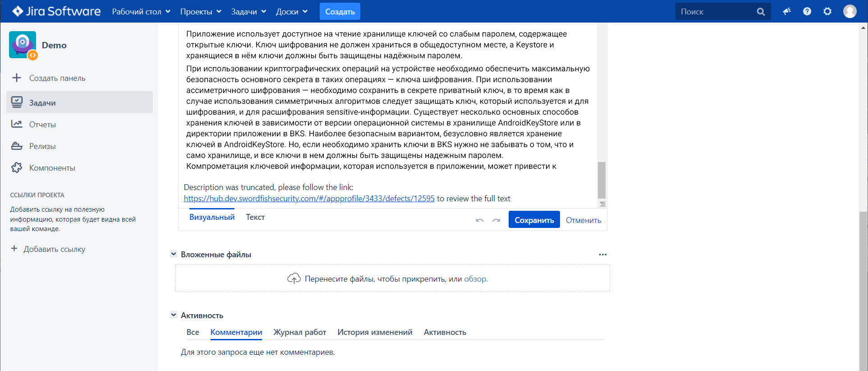The image size is (868, 371).
Task: Expand the Проекты dropdown menu
Action: click(201, 12)
